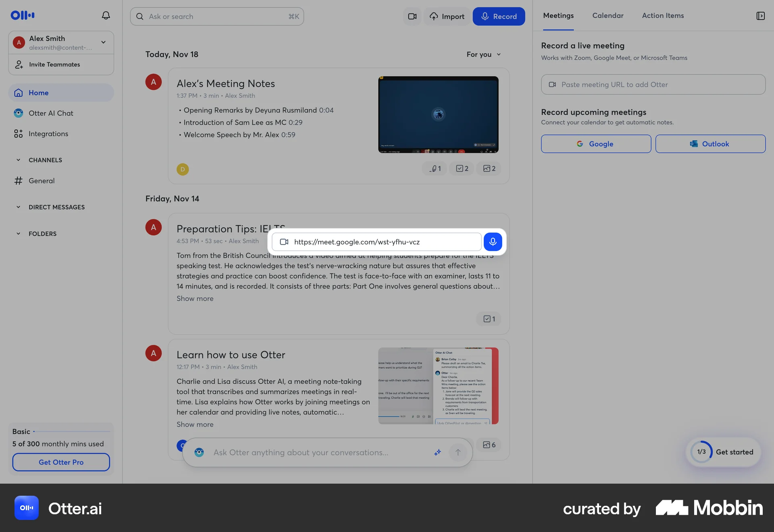Switch to the Action Items tab
774x532 pixels.
663,16
